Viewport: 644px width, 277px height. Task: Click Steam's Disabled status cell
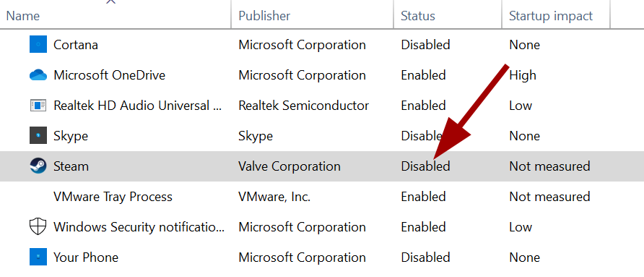pyautogui.click(x=425, y=166)
